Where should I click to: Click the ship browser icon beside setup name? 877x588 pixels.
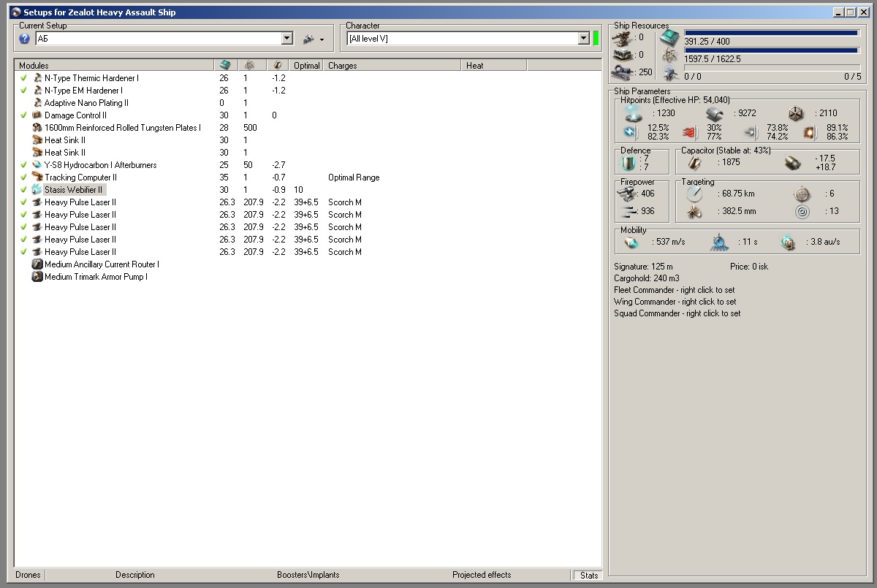coord(308,39)
